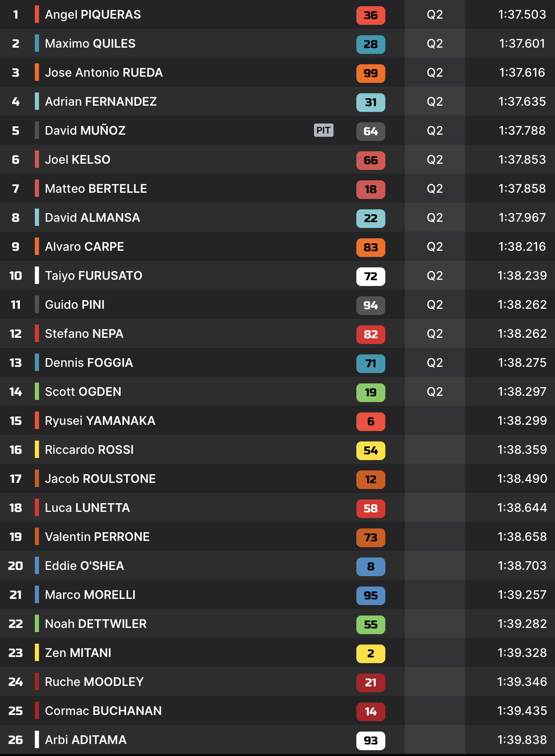The width and height of the screenshot is (555, 756).
Task: Click position number 24 for Ruche MOODLEY
Action: point(16,682)
